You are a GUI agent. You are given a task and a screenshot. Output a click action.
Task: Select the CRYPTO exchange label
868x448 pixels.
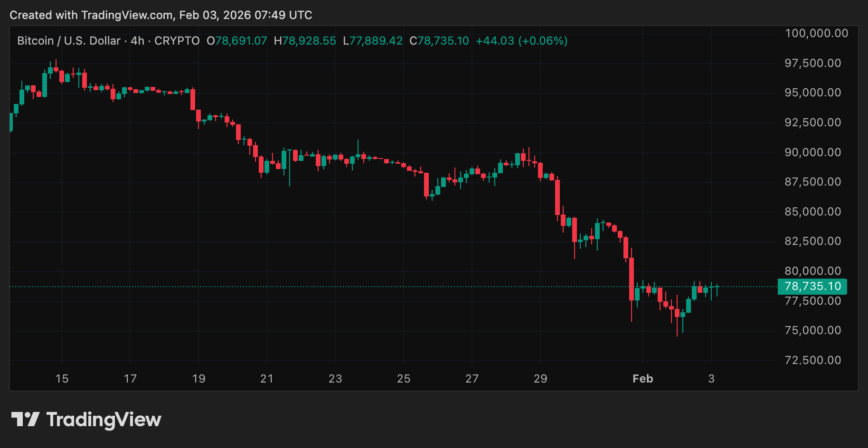tap(176, 41)
